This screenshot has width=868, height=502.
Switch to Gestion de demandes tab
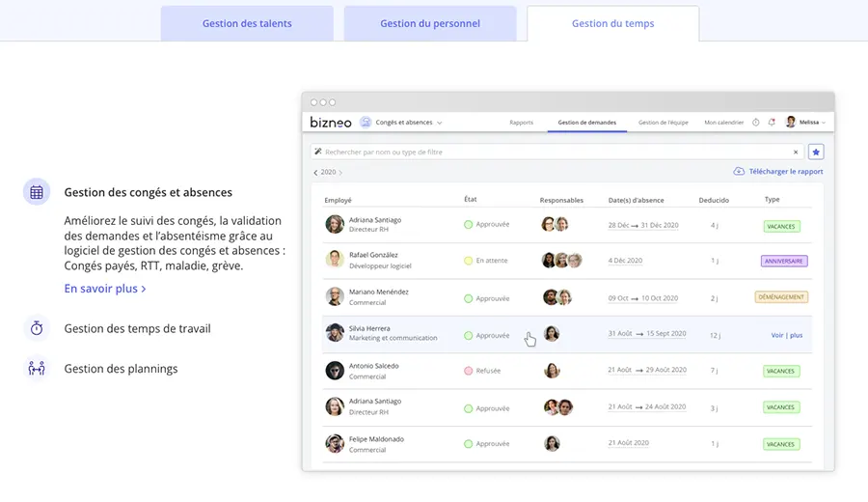(x=586, y=123)
